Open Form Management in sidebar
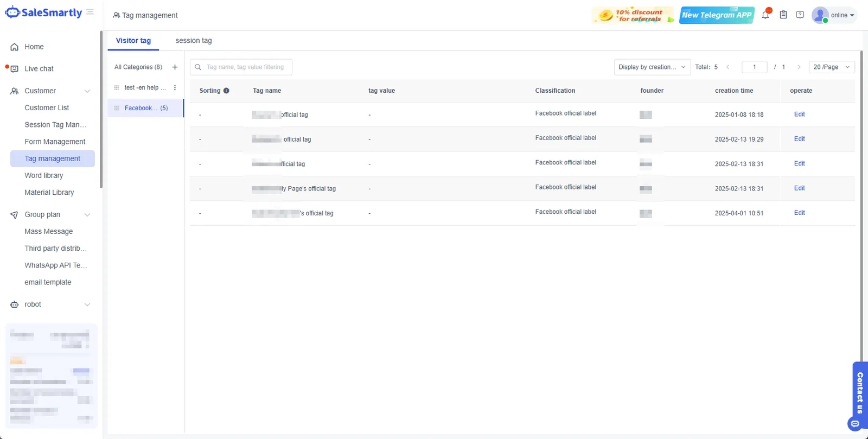The height and width of the screenshot is (439, 868). pyautogui.click(x=55, y=142)
